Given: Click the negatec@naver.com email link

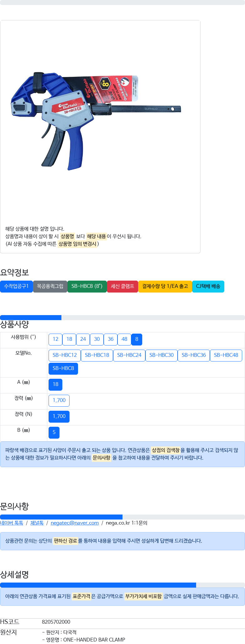Looking at the screenshot, I should 75,523.
